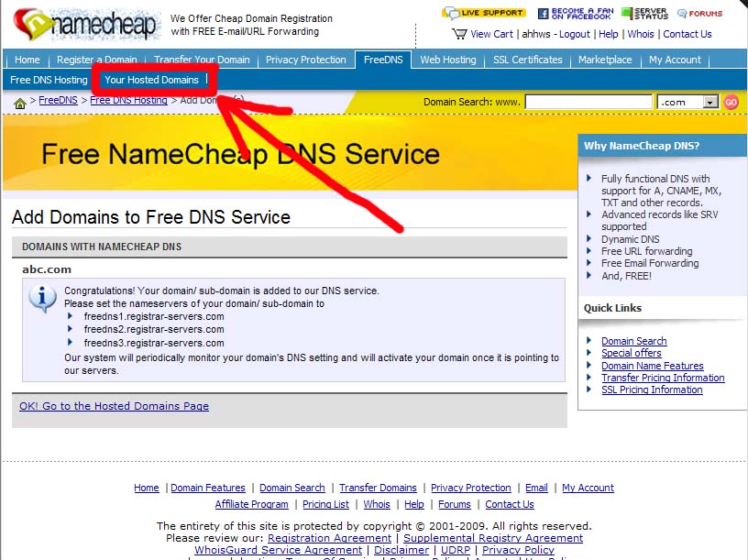Check Server Status
This screenshot has width=748, height=560.
click(644, 14)
